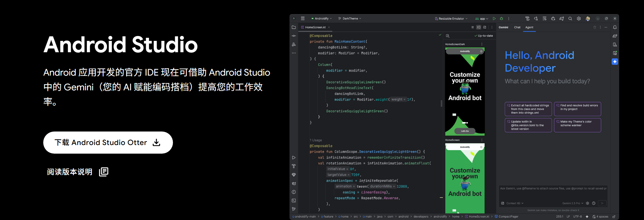644x220 pixels.
Task: Close the HomeScreen.kt editor tab
Action: tap(329, 27)
